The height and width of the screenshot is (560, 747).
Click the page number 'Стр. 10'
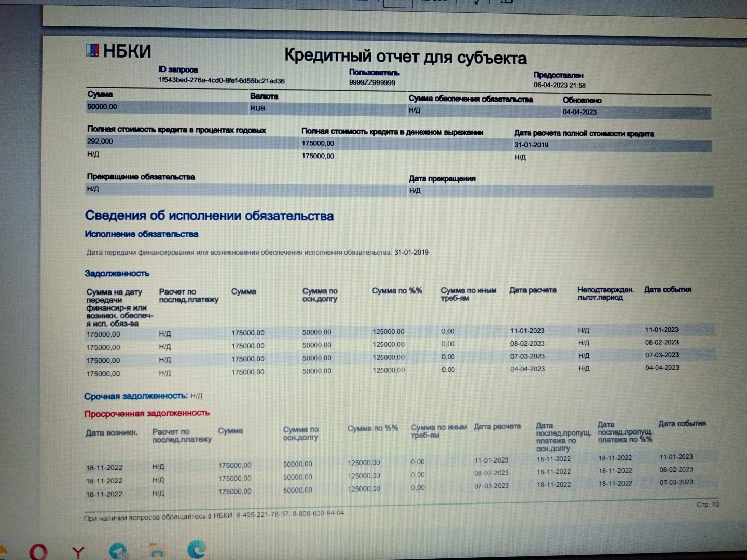pyautogui.click(x=708, y=505)
